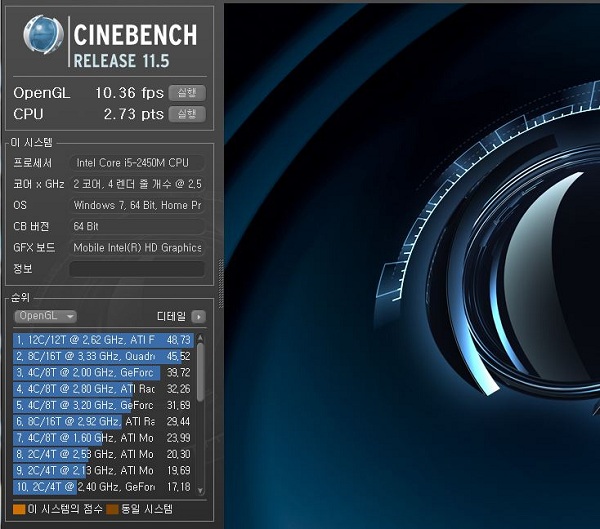Click the Cinebench globe logo
600x529 pixels.
click(x=43, y=35)
